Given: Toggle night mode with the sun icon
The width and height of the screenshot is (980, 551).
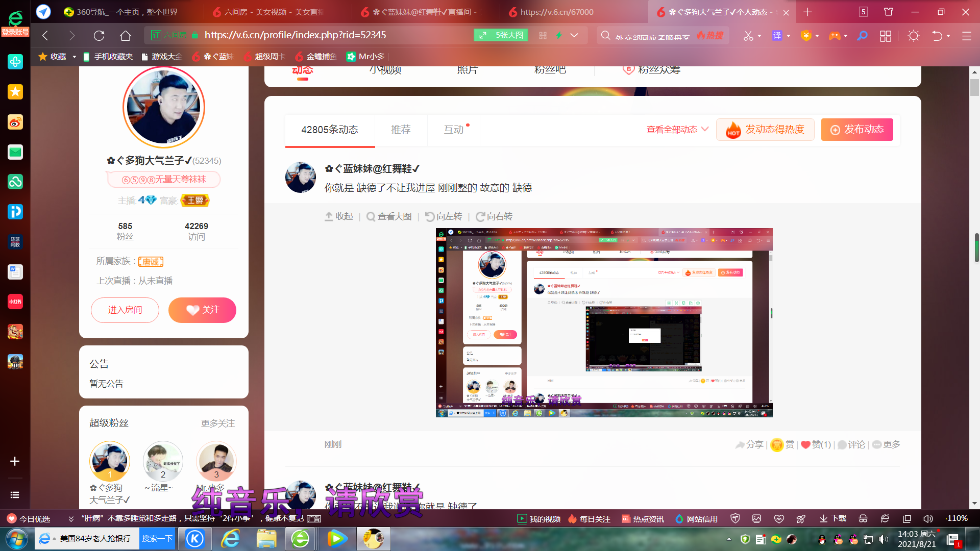Looking at the screenshot, I should (914, 36).
